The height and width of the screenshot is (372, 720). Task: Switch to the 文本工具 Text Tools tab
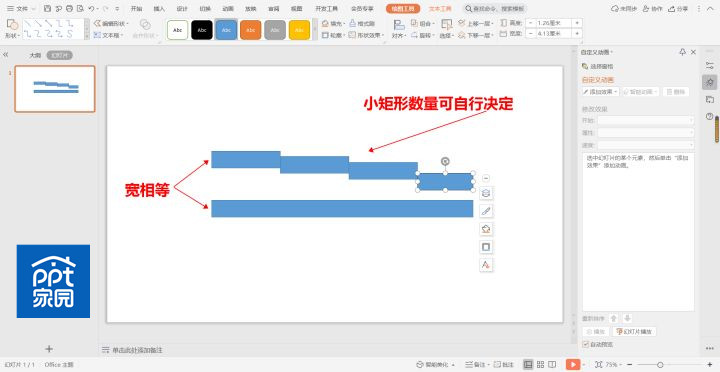tap(440, 8)
